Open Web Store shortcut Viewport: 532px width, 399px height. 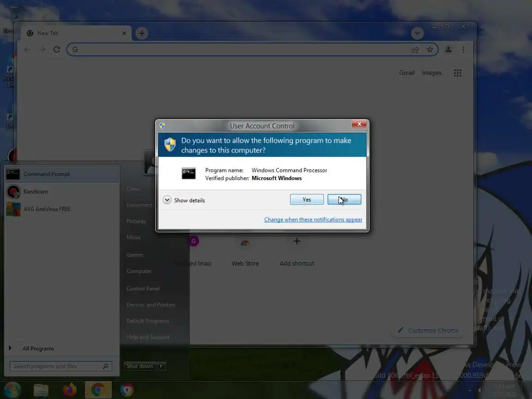[x=245, y=252]
